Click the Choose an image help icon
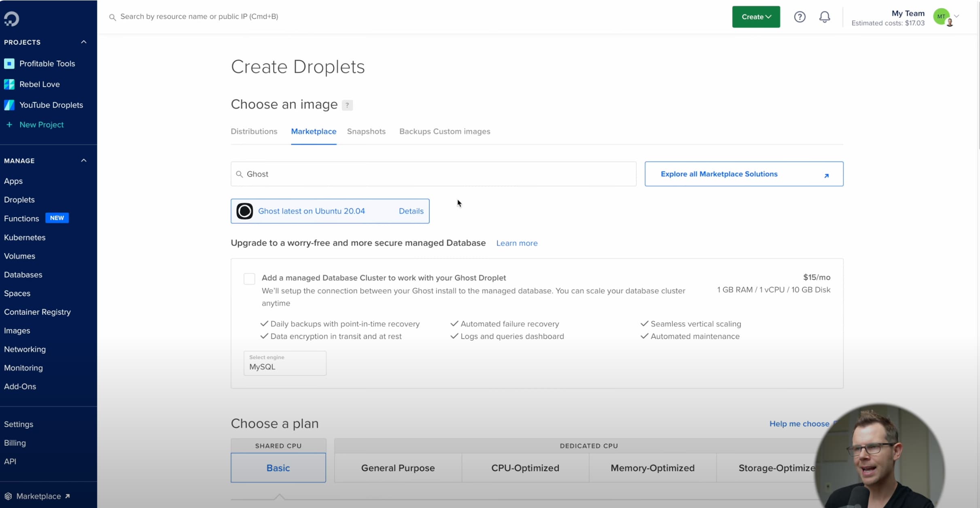This screenshot has width=980, height=508. coord(347,105)
